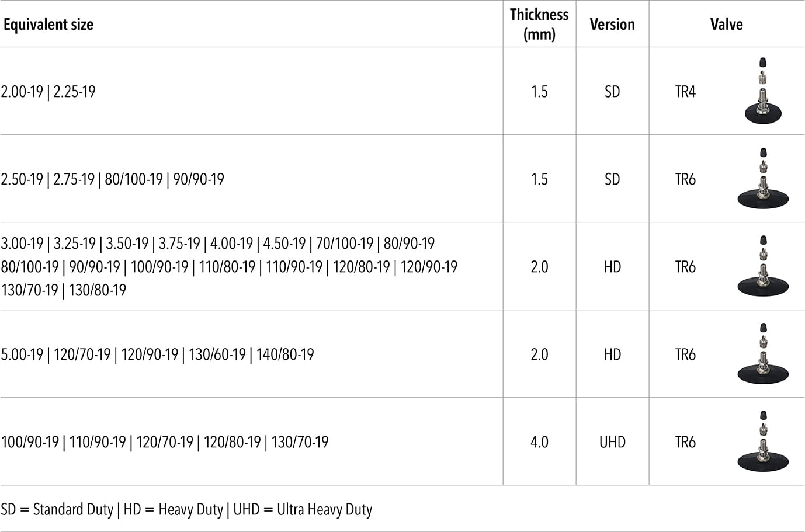Select the 2.00-19 | 2.25-19 size cell

48,92
